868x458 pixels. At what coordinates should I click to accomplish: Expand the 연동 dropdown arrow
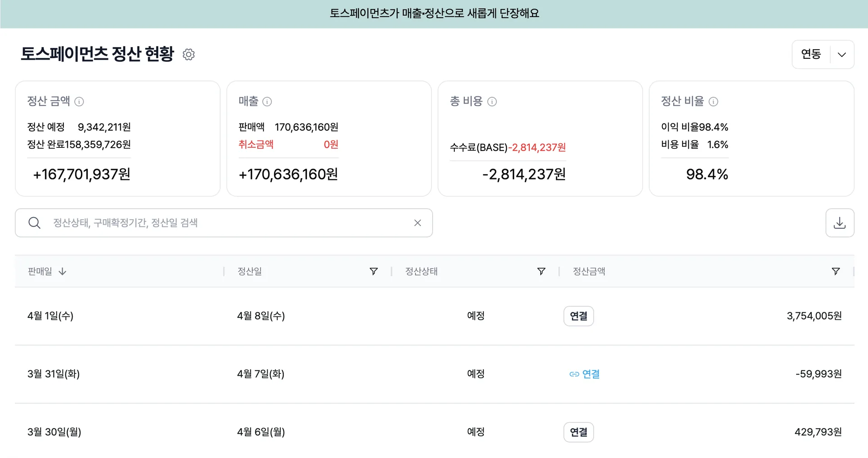tap(842, 55)
